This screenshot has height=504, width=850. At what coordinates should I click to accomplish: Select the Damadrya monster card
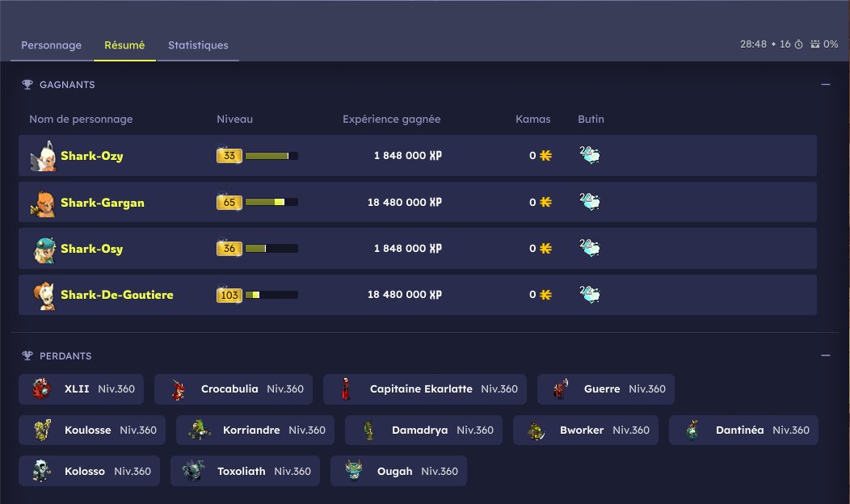(424, 430)
